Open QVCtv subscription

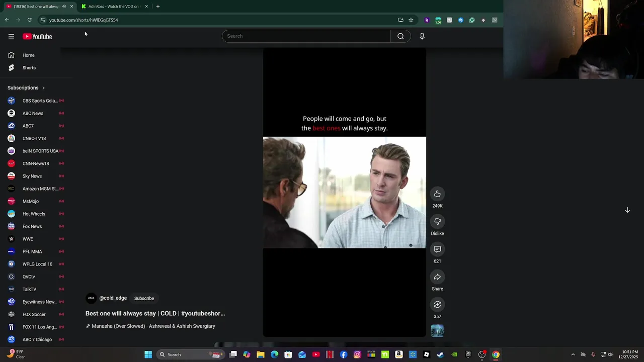click(x=35, y=277)
